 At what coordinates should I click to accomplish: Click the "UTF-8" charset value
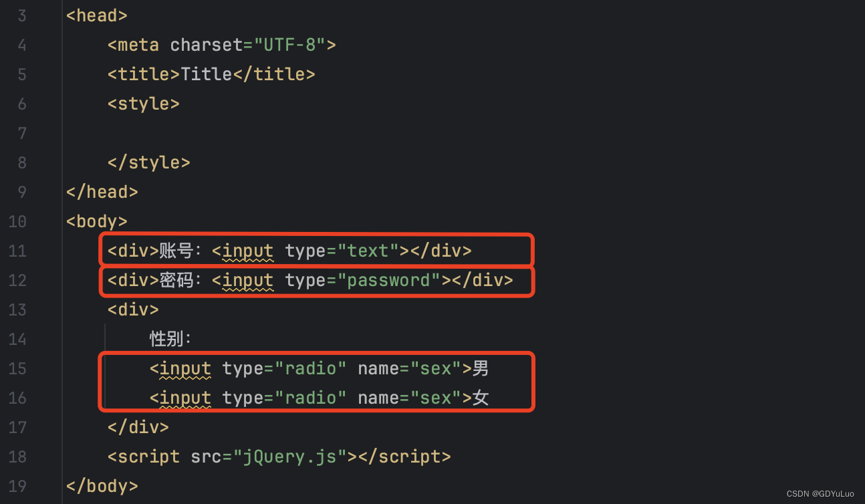click(x=289, y=45)
